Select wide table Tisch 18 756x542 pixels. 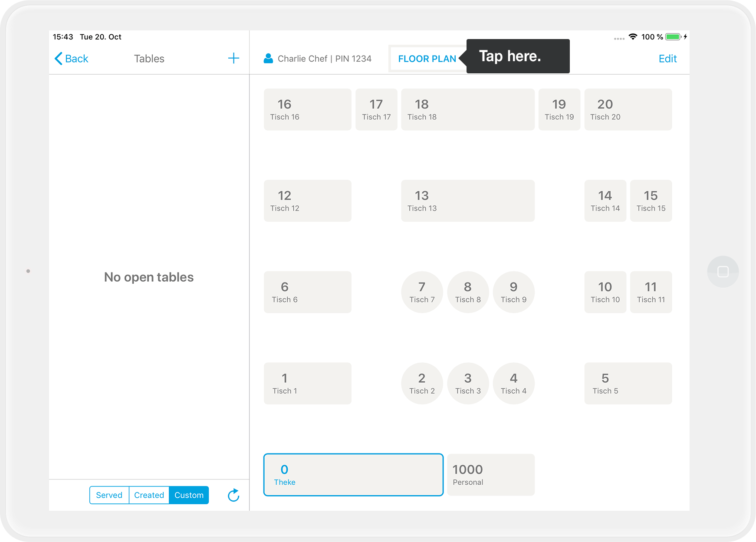(468, 109)
